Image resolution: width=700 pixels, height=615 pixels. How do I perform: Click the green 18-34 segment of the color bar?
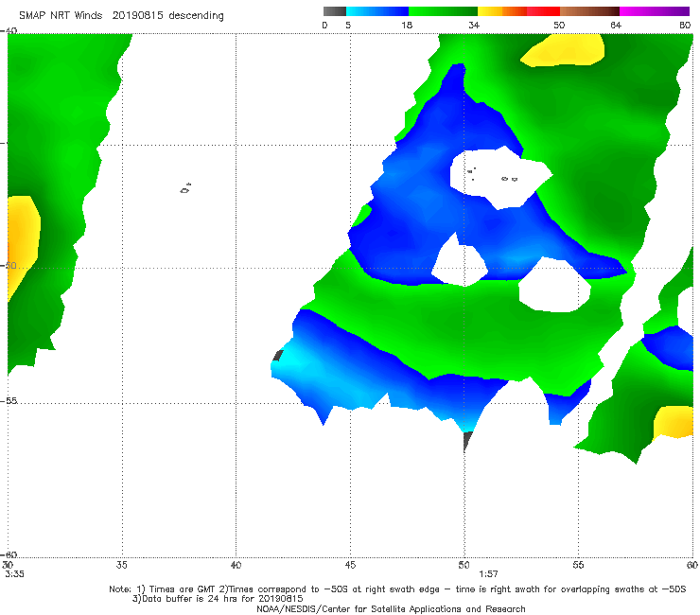point(443,11)
